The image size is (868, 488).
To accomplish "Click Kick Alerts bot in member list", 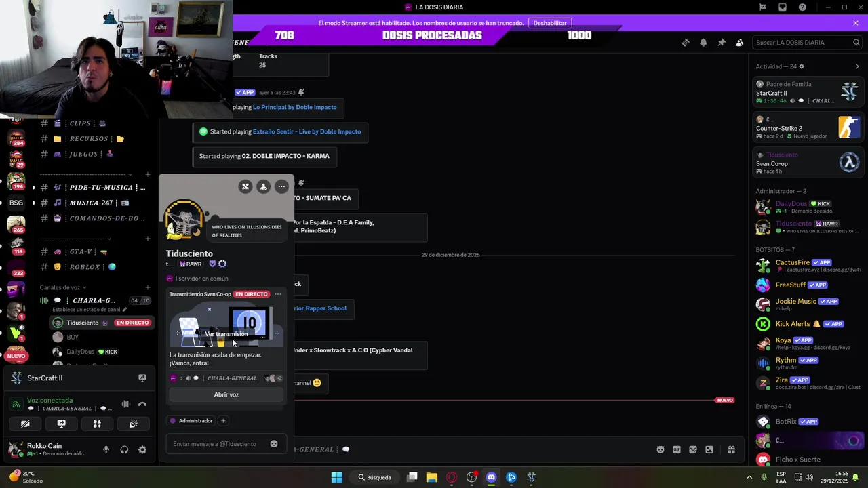I will 808,324.
